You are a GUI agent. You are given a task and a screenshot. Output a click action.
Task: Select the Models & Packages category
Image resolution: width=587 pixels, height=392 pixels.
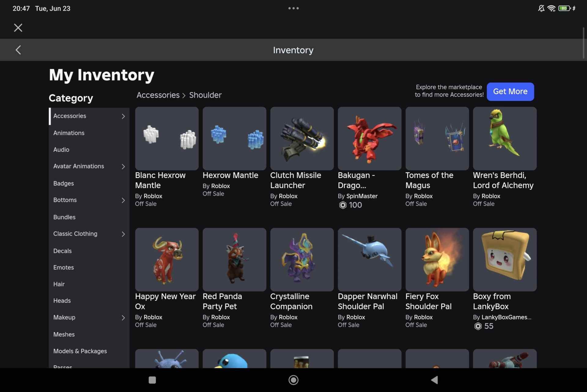(89, 351)
